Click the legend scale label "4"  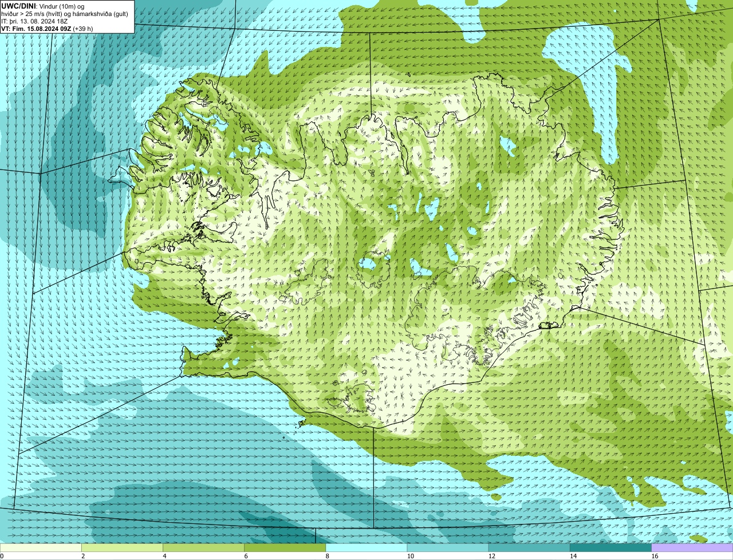(x=164, y=556)
